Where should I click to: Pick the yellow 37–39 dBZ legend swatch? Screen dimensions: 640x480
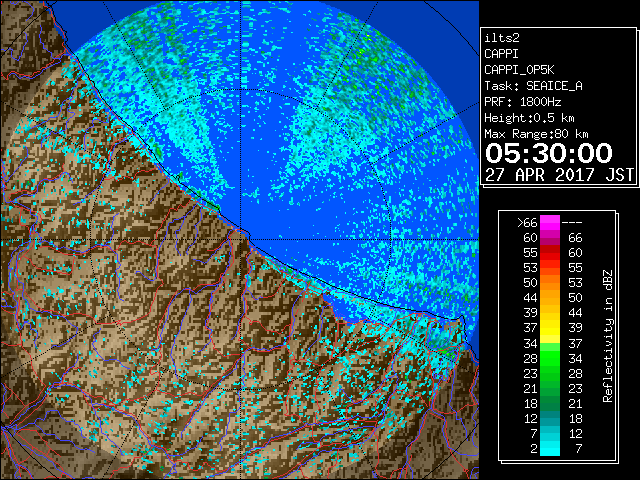click(550, 328)
